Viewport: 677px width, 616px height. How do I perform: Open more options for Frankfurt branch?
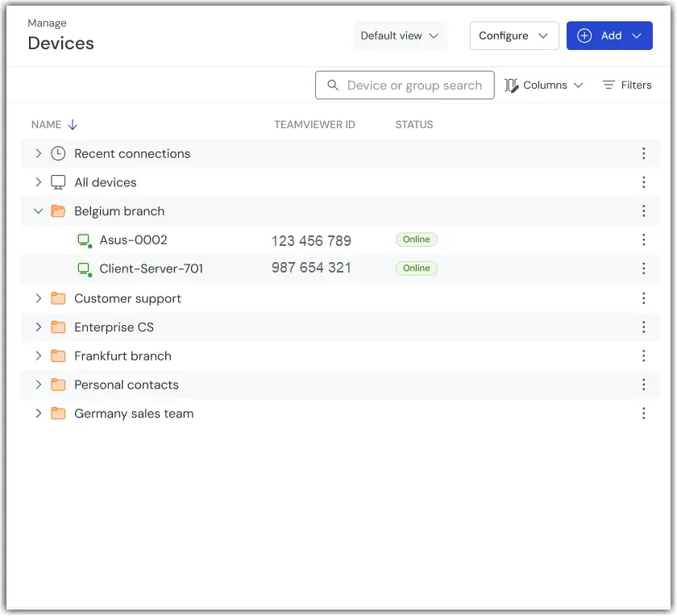click(643, 356)
